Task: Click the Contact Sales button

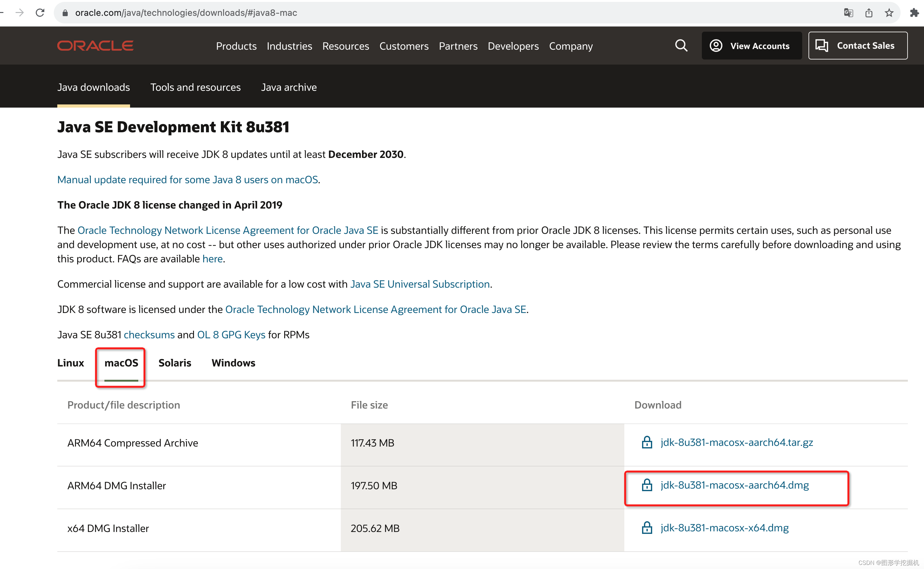Action: tap(858, 46)
